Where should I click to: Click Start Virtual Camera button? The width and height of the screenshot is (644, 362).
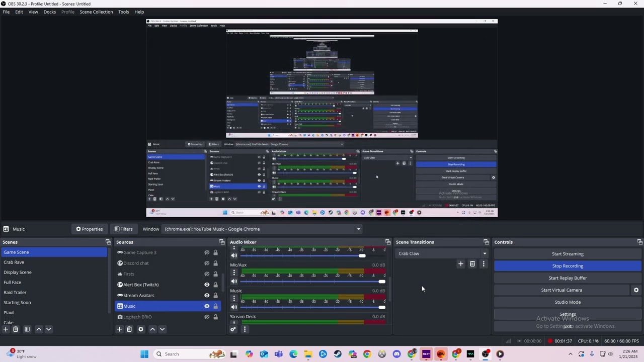[561, 290]
